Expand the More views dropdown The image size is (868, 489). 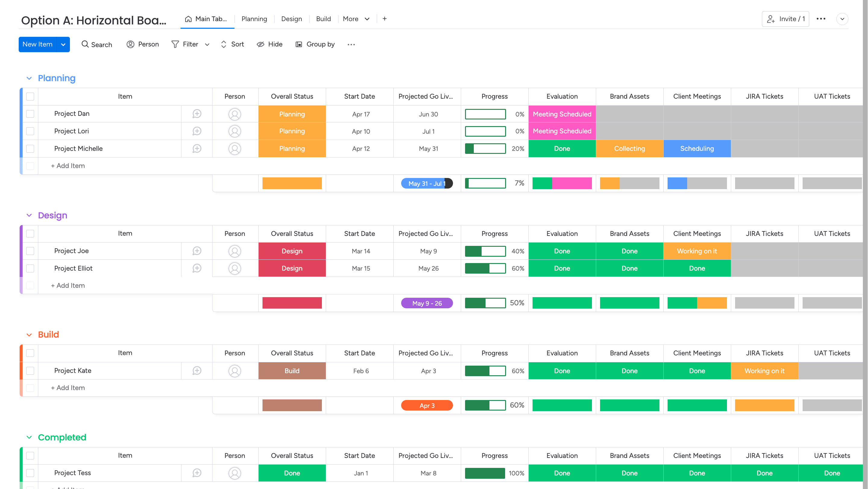point(356,19)
